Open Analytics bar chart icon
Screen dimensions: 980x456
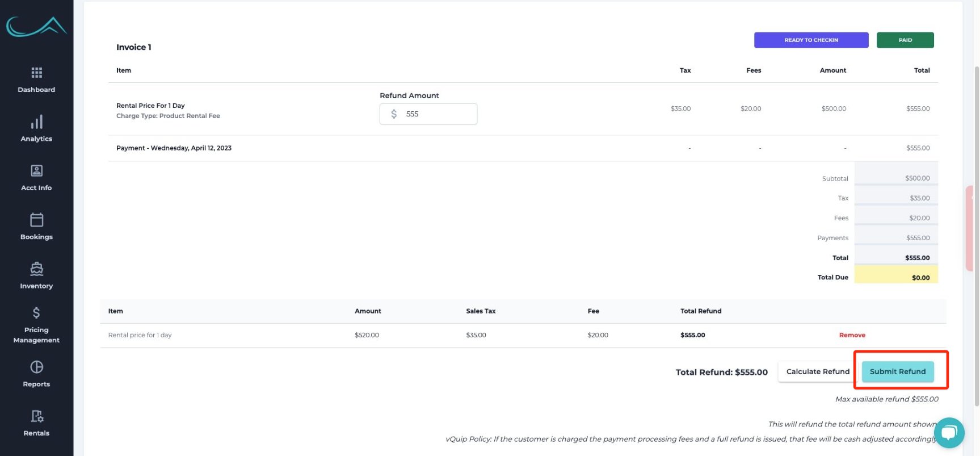[x=36, y=122]
